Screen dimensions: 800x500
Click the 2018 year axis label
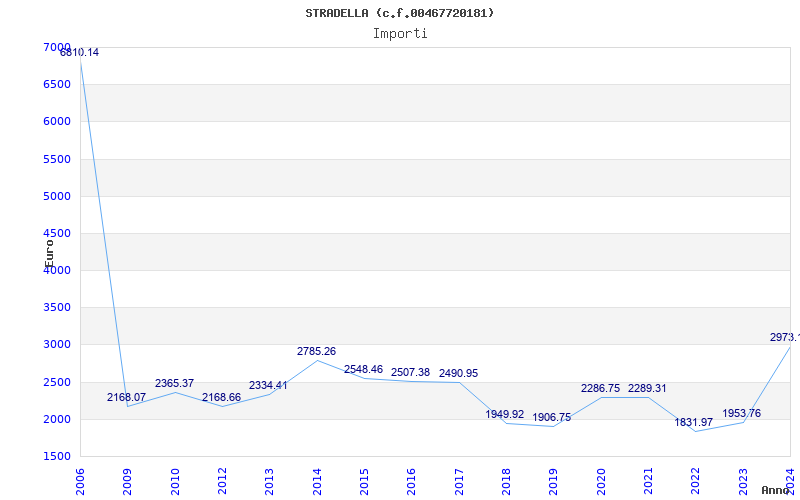506,482
